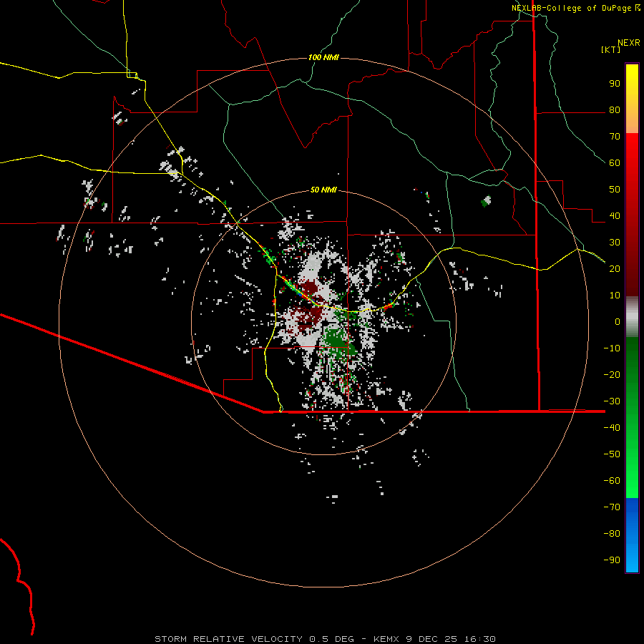This screenshot has height=644, width=644.
Task: Click the 90 value on velocity scale
Action: (615, 84)
